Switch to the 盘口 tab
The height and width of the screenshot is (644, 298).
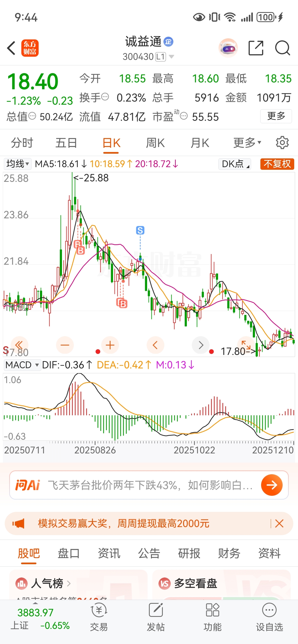point(69,553)
